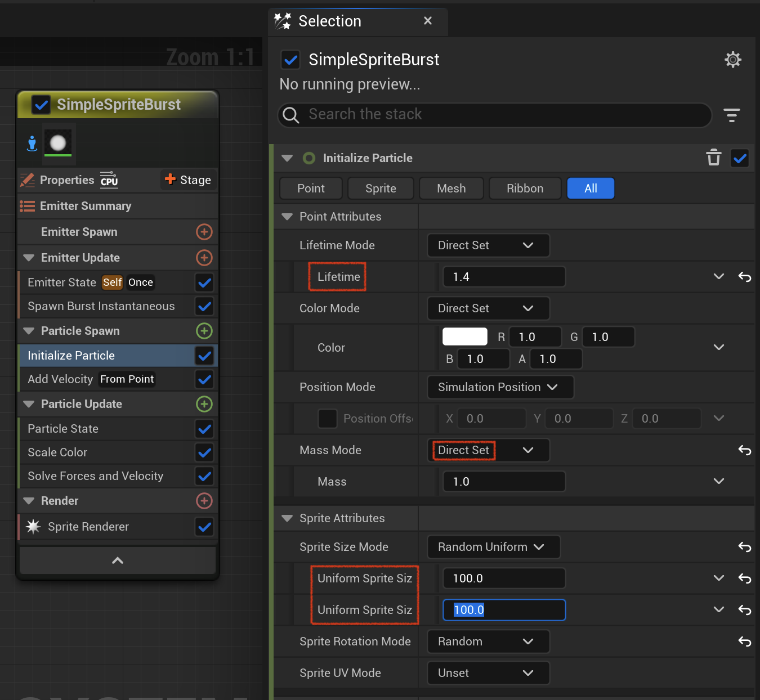The height and width of the screenshot is (700, 760).
Task: Reset Lifetime value to default
Action: click(744, 276)
